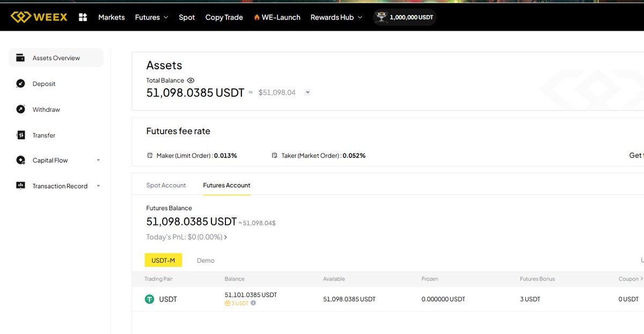Click the Maker fee icon

(x=150, y=156)
